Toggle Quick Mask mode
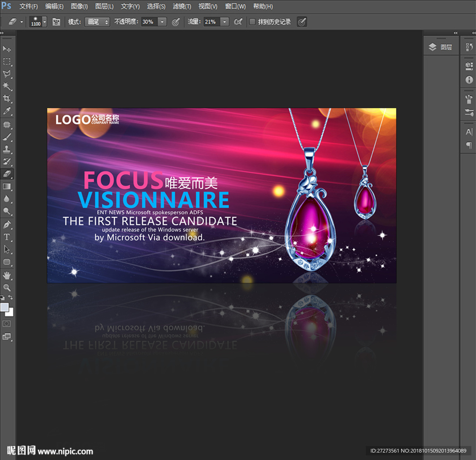This screenshot has height=460, width=476. [7, 324]
